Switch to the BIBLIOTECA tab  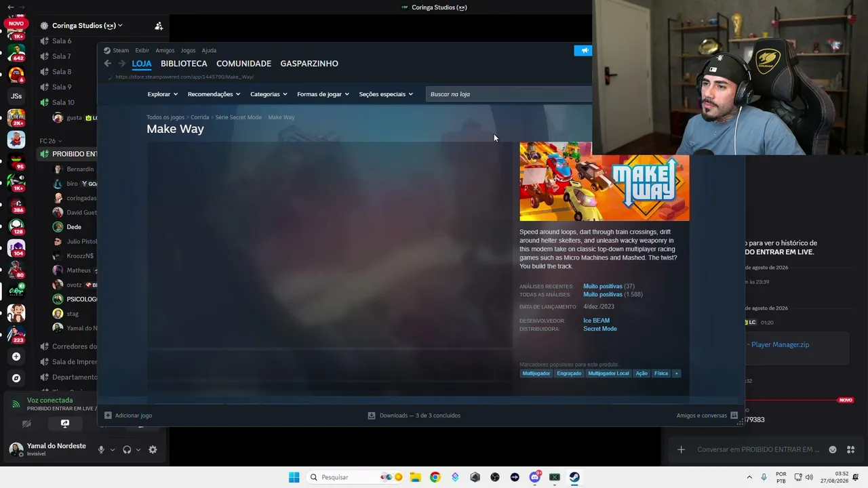[x=184, y=64]
